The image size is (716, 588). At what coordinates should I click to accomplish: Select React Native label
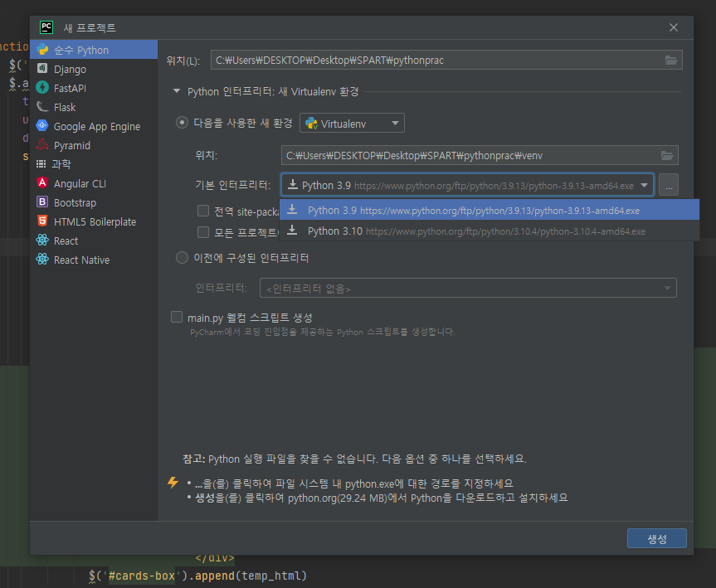coord(82,260)
